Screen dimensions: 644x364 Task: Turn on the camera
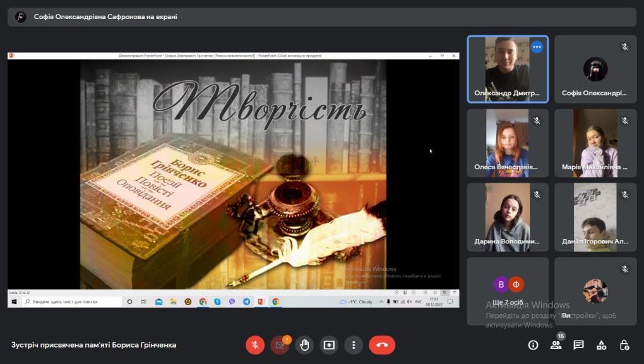coord(280,345)
